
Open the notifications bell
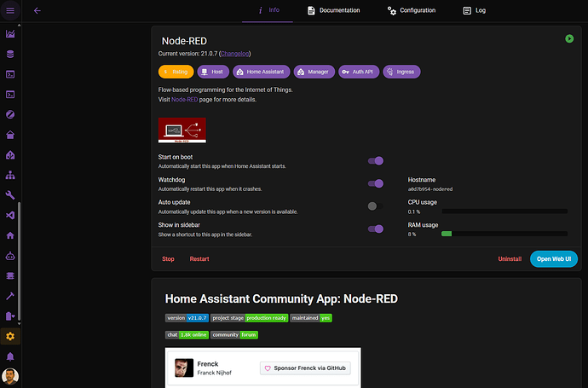(10, 356)
